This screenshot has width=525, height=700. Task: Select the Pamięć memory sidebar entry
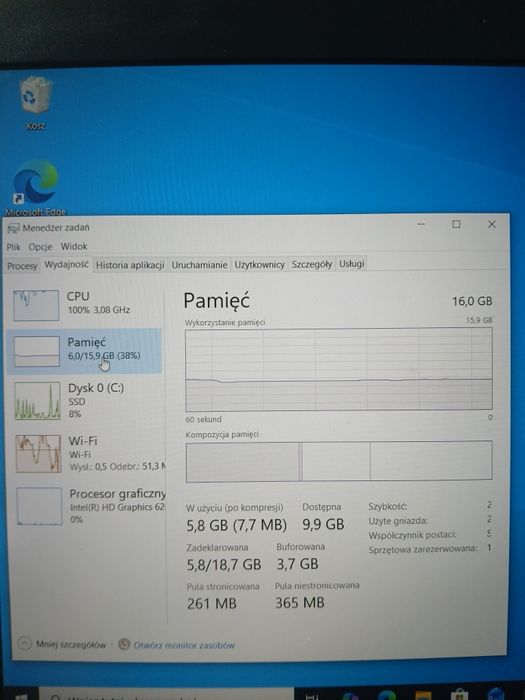(85, 351)
